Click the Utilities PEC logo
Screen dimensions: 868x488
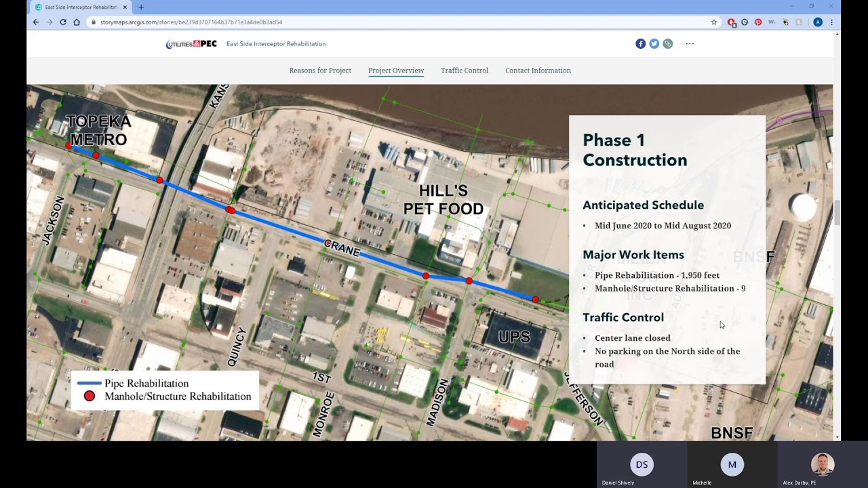pos(191,43)
